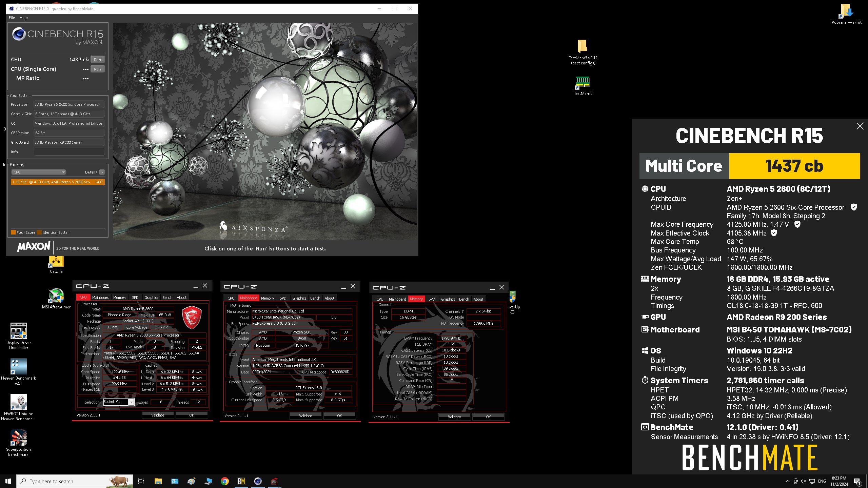Open About tab in first CPU-Z window
Viewport: 868px width, 488px height.
(182, 298)
